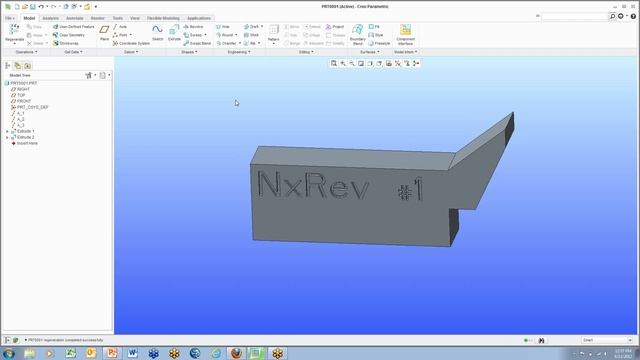Image resolution: width=640 pixels, height=360 pixels.
Task: Click inside the command search field
Action: click(x=575, y=16)
